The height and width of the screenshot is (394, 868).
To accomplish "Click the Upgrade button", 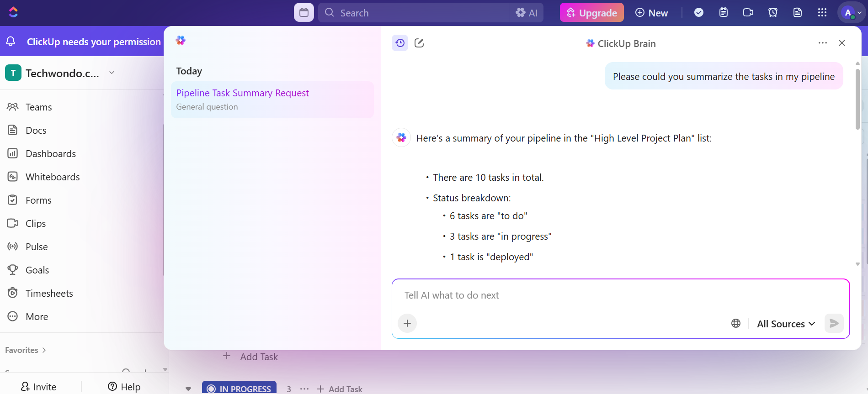I will coord(592,13).
